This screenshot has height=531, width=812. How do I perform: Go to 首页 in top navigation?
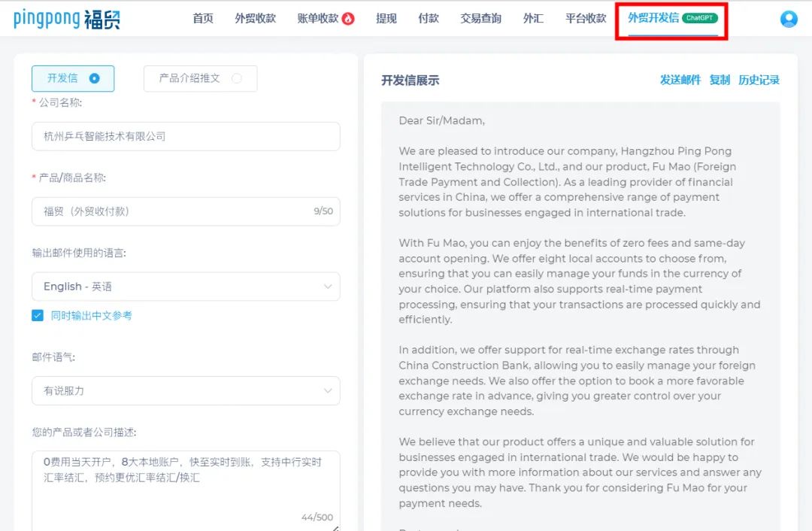click(x=203, y=19)
